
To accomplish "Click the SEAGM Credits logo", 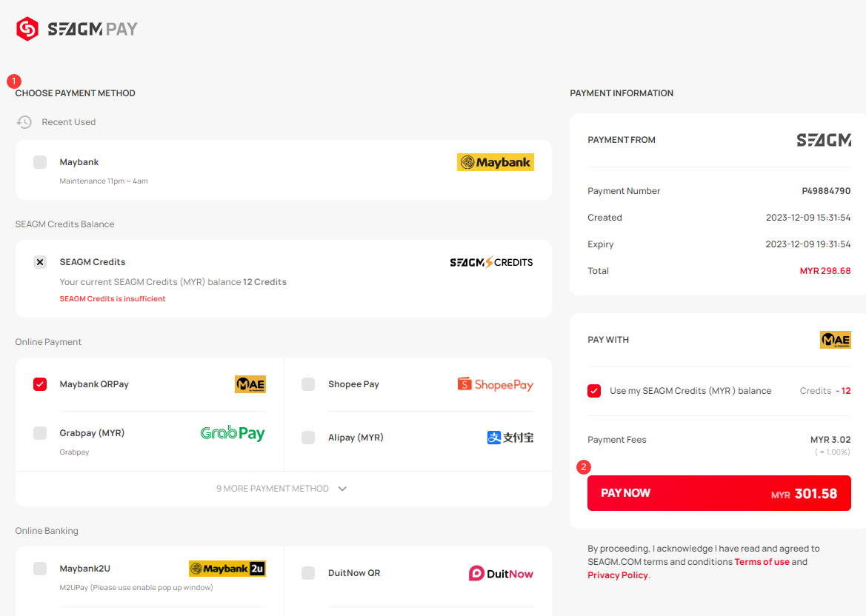I will 492,262.
